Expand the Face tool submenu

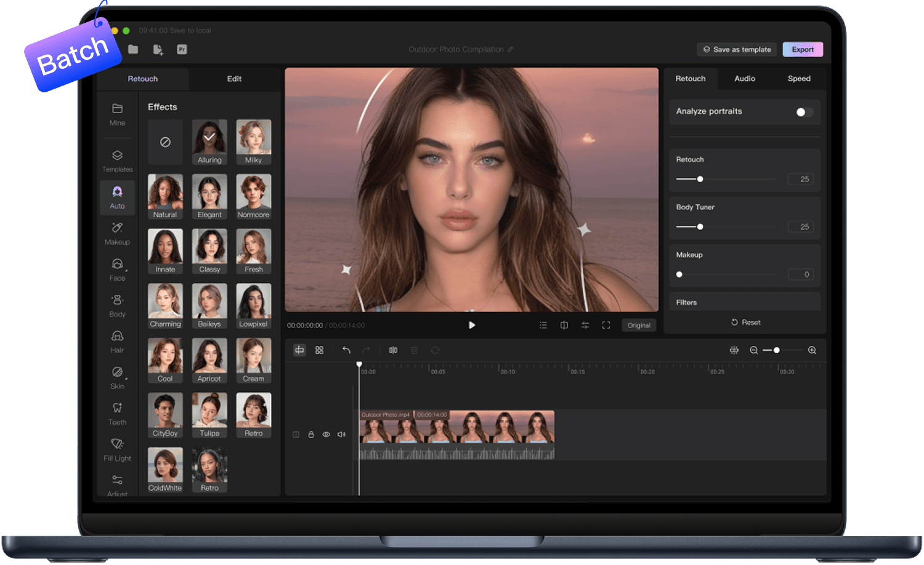coord(117,269)
